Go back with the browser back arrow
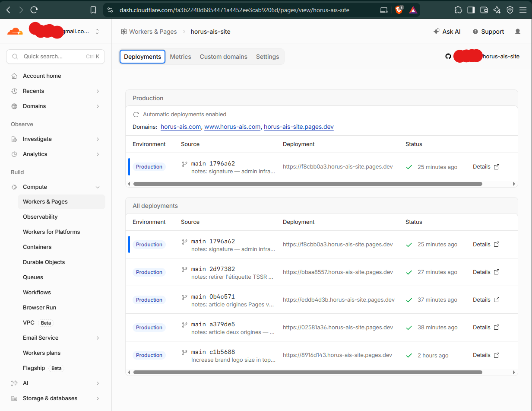Image resolution: width=532 pixels, height=411 pixels. click(x=8, y=10)
